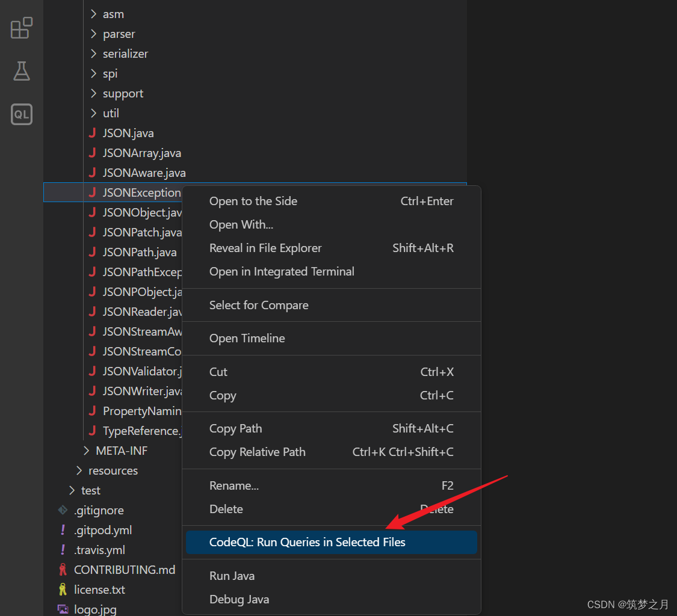Expand the META-INF folder
This screenshot has height=616, width=677.
click(87, 451)
